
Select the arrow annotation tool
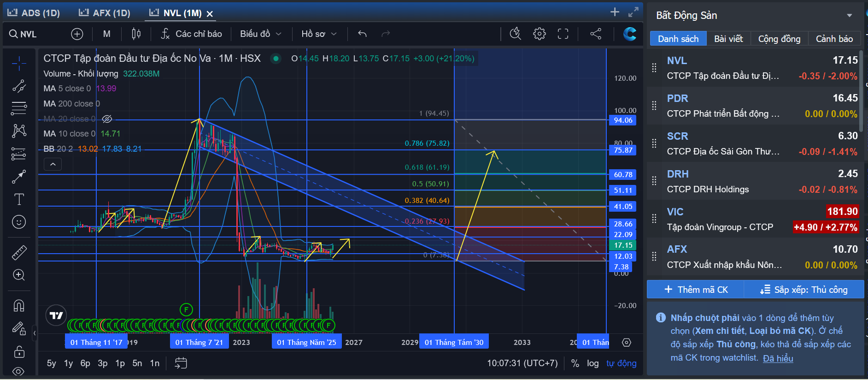point(19,177)
